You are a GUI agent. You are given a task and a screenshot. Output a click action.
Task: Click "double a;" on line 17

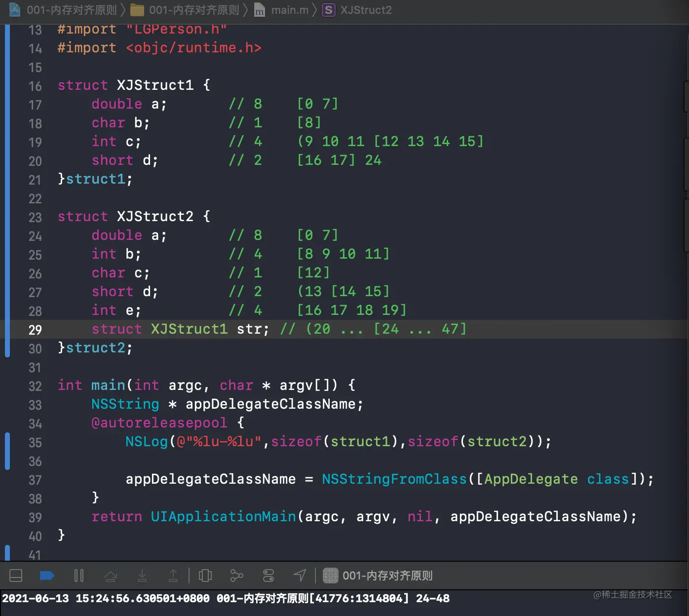[x=129, y=104]
